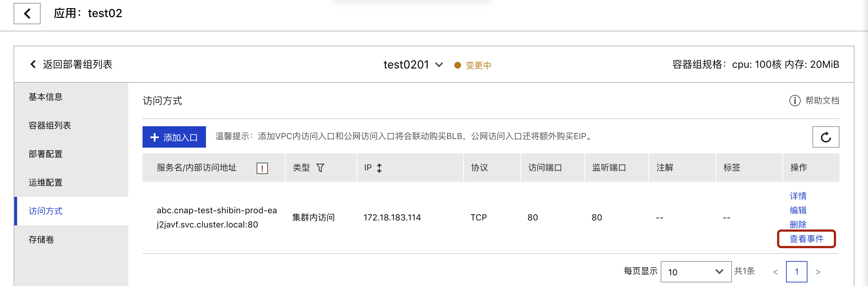Open 运维配置 sidebar item
Viewport: 868px width, 286px height.
pyautogui.click(x=46, y=183)
